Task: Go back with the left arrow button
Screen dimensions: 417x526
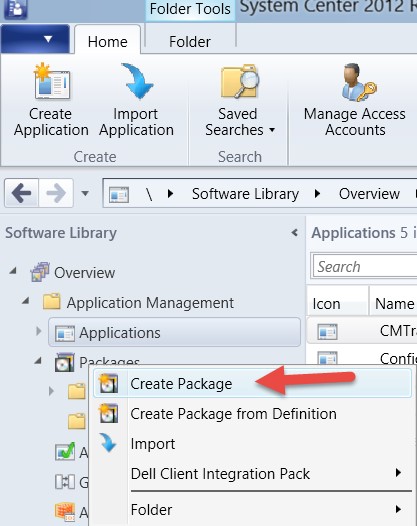Action: point(21,193)
